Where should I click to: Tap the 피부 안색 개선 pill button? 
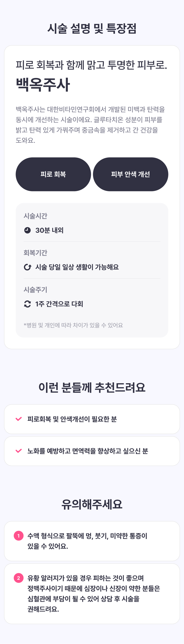(130, 174)
